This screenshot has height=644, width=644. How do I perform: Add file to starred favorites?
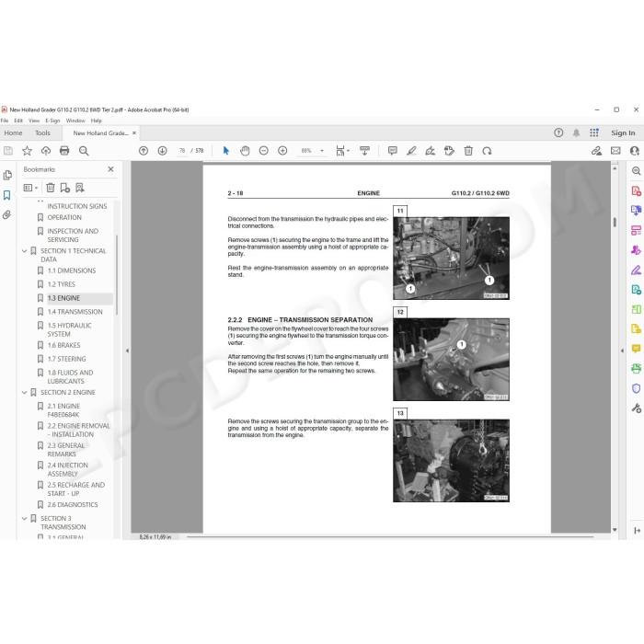pyautogui.click(x=27, y=151)
